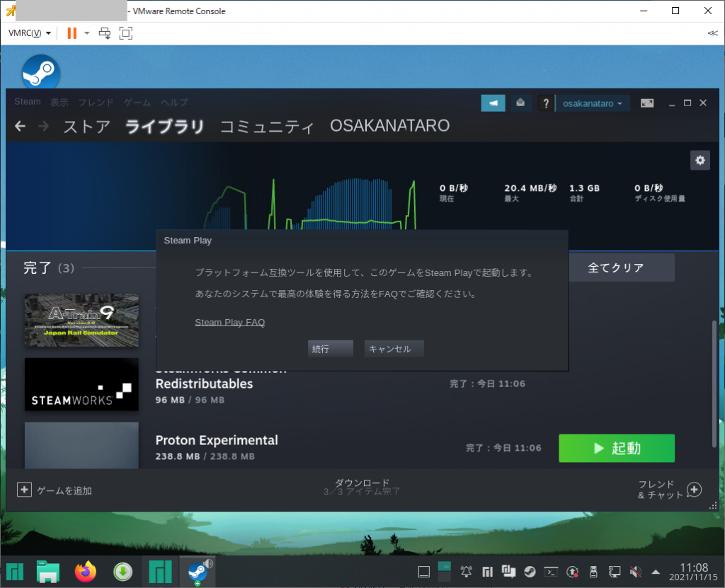
Task: Open download settings gear icon
Action: 700,161
